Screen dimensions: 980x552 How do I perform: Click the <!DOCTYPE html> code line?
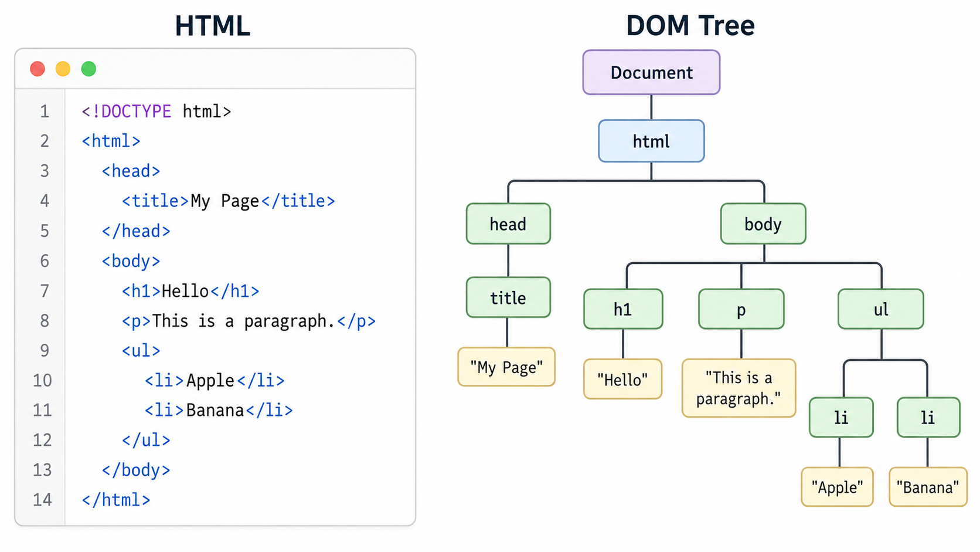[156, 111]
